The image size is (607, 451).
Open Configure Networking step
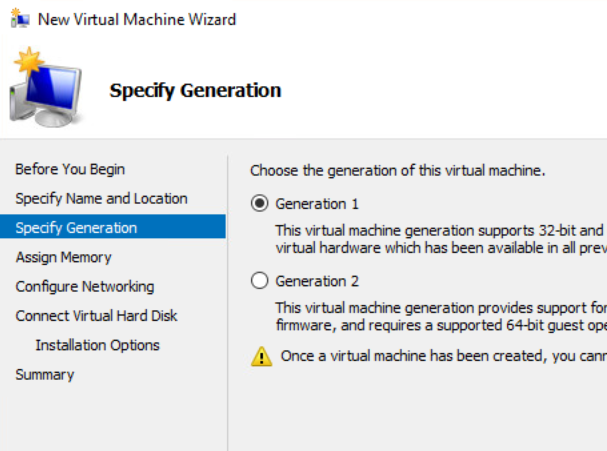point(85,287)
